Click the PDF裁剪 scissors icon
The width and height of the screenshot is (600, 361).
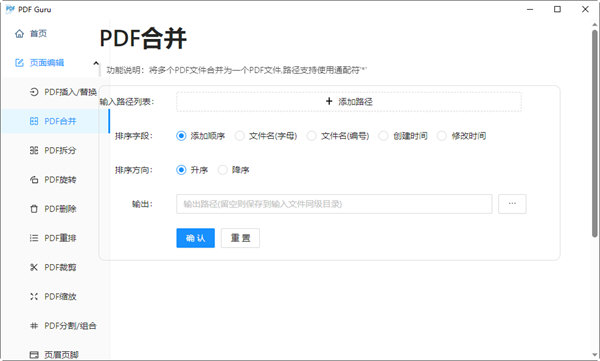pyautogui.click(x=34, y=267)
